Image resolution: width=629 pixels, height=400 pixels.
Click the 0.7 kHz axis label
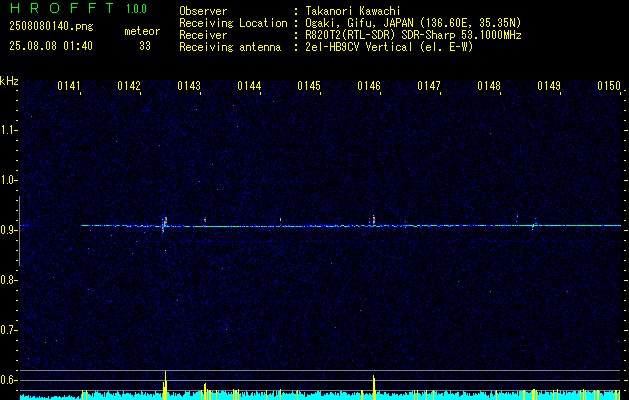pyautogui.click(x=8, y=330)
